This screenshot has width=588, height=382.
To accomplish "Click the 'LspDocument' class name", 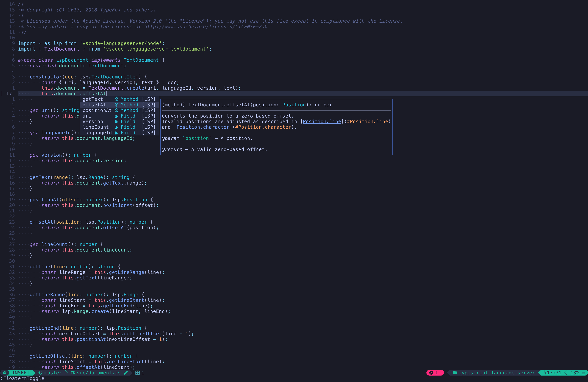I will click(x=72, y=60).
